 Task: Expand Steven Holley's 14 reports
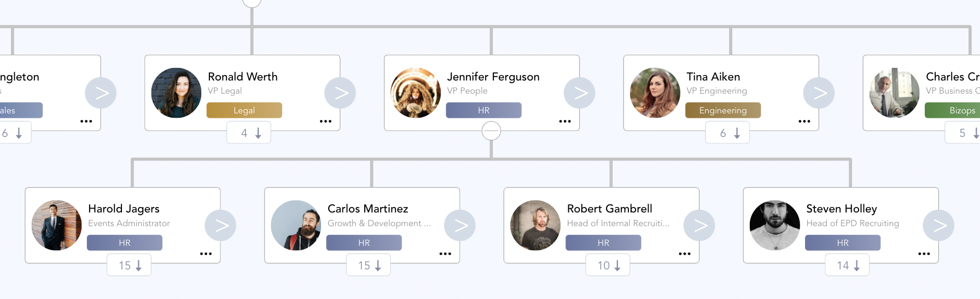(x=847, y=266)
